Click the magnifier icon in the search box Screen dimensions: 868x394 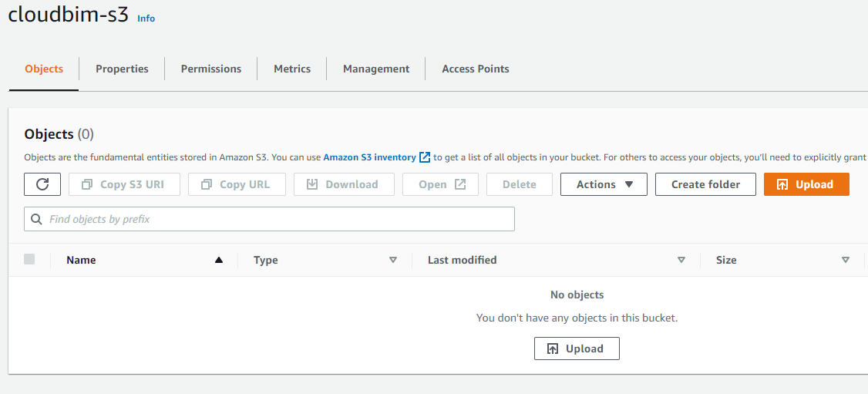click(x=36, y=219)
